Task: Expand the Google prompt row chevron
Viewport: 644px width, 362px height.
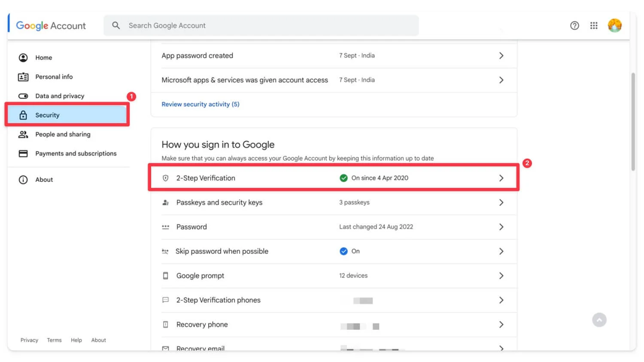Action: tap(501, 276)
